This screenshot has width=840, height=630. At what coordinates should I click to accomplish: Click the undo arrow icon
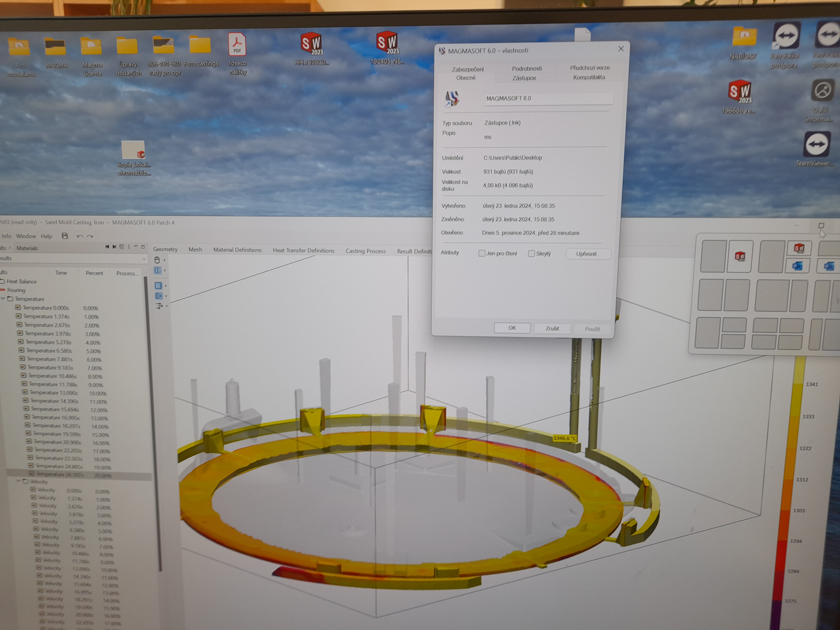(80, 236)
